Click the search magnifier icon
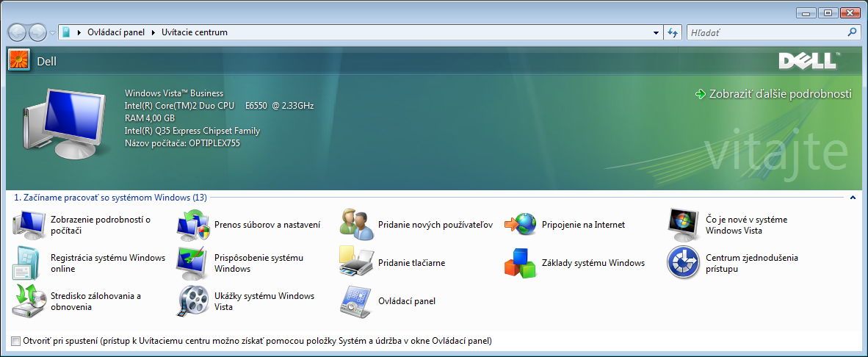Viewport: 868px width, 357px height. click(x=852, y=32)
